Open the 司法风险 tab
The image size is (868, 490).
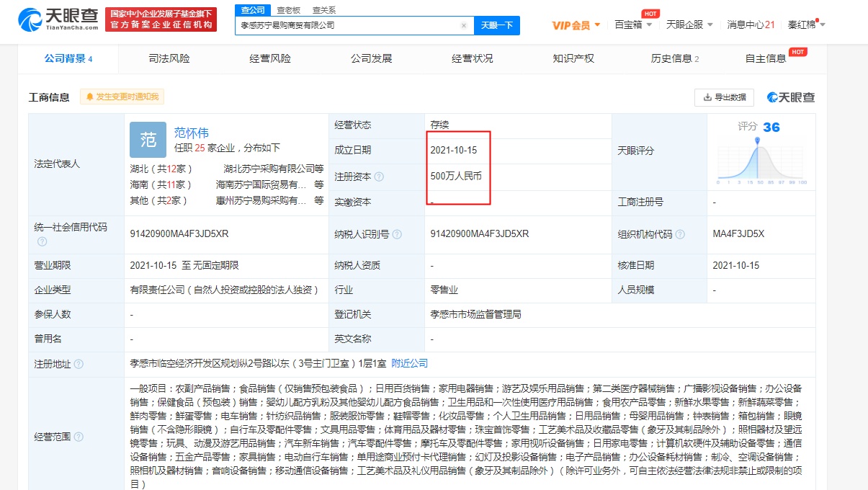pos(169,58)
